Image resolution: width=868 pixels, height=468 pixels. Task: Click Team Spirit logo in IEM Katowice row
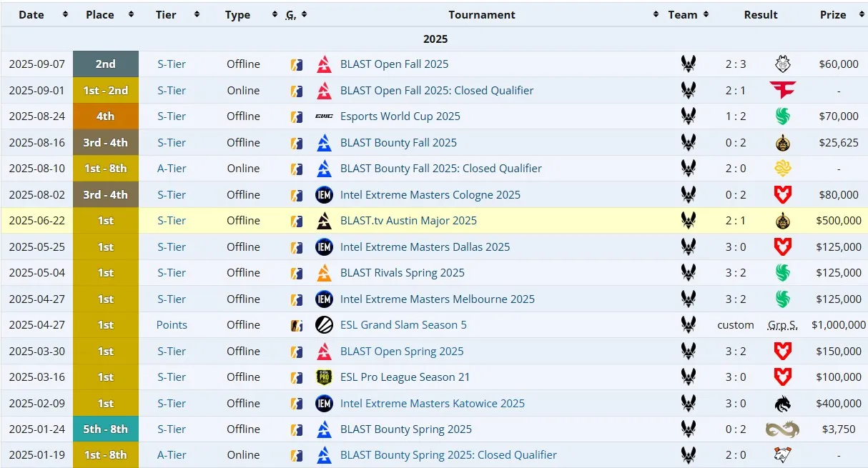pyautogui.click(x=783, y=403)
